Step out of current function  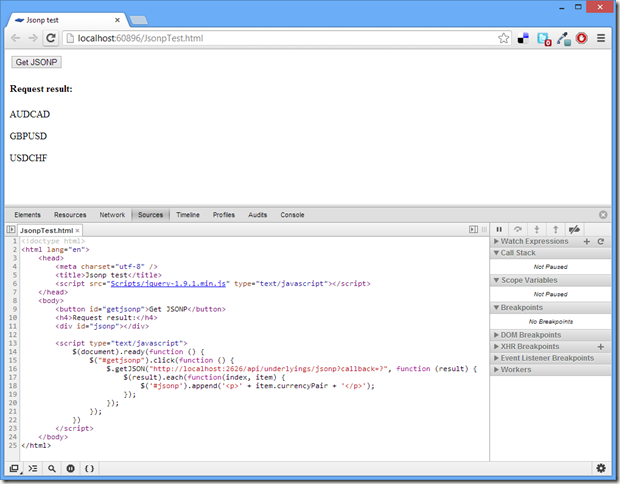pos(556,229)
